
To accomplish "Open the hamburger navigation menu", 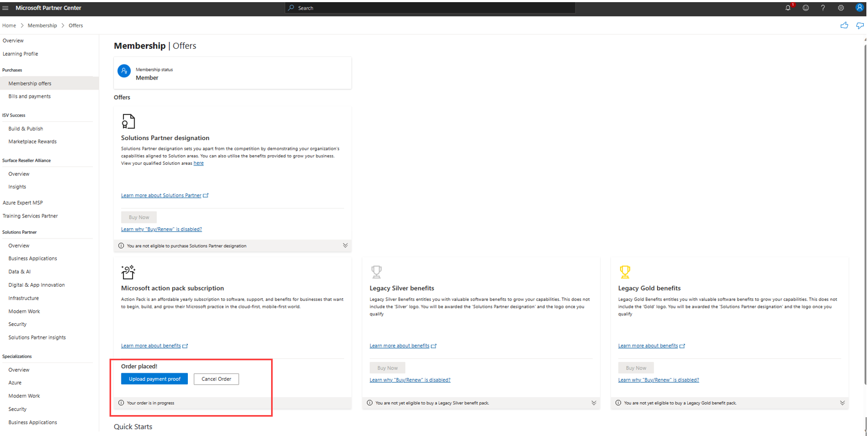I will 5,8.
